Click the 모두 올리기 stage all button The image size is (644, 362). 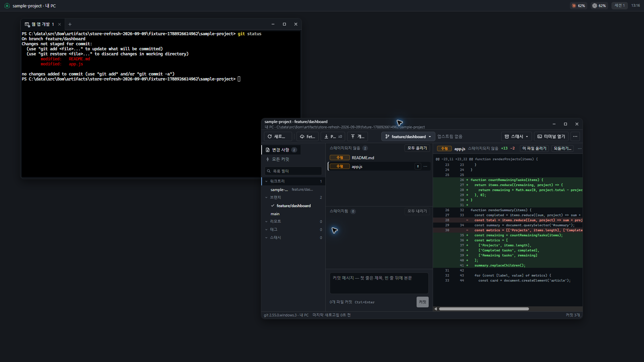click(x=417, y=148)
